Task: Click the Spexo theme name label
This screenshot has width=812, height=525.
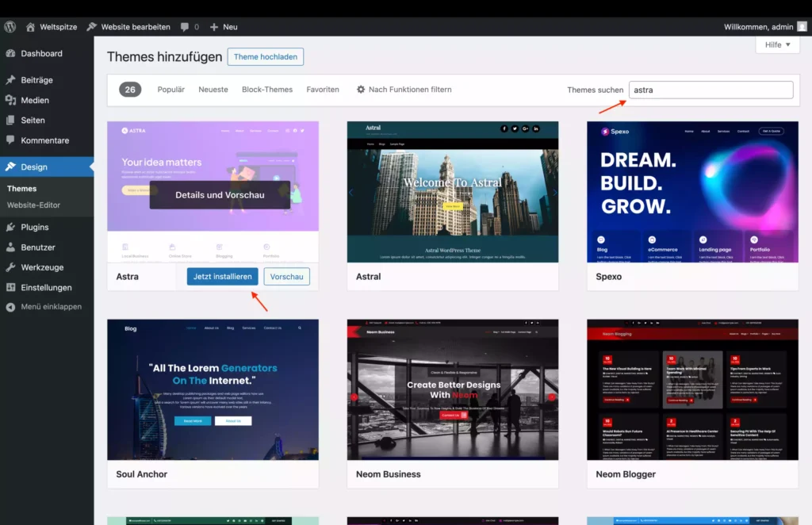Action: click(x=608, y=277)
